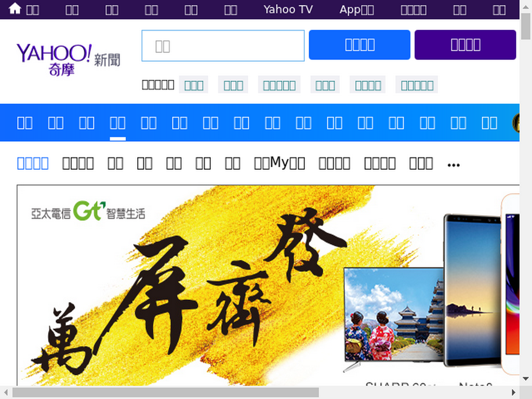Click the SHARP television image in ad
The image size is (532, 399).
point(394,315)
